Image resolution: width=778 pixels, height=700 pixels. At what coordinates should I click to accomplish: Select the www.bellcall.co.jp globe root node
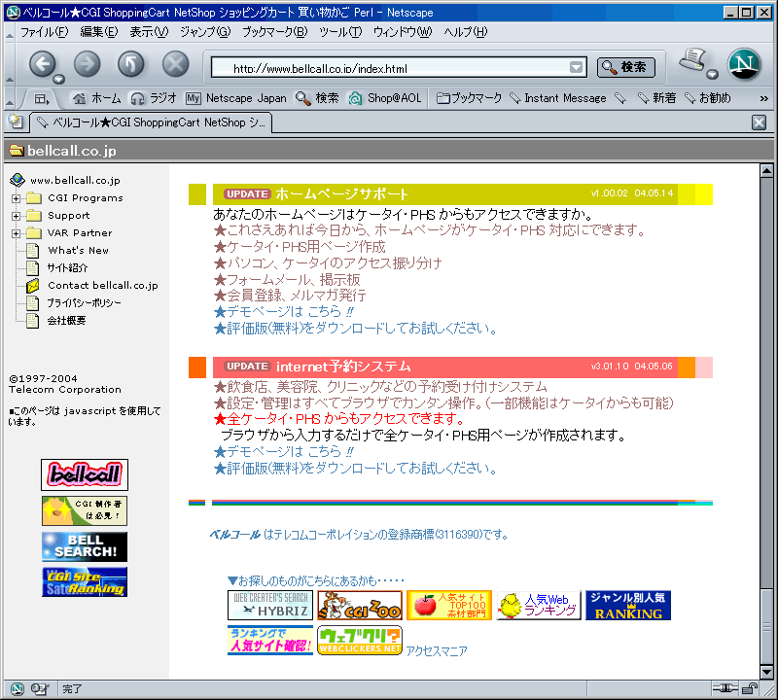64,180
